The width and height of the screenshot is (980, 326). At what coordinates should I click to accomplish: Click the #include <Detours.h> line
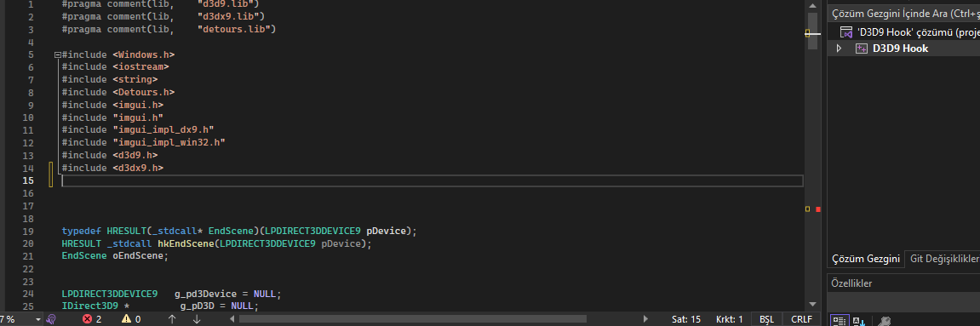tap(118, 93)
